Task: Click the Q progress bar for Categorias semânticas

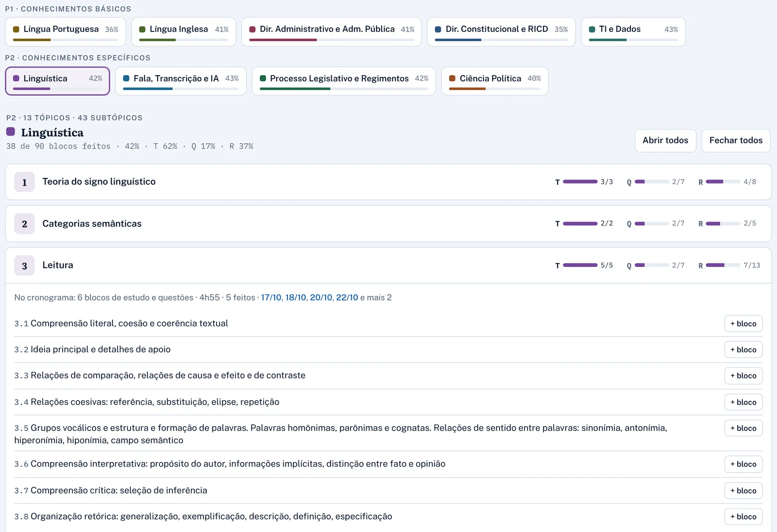Action: 652,223
